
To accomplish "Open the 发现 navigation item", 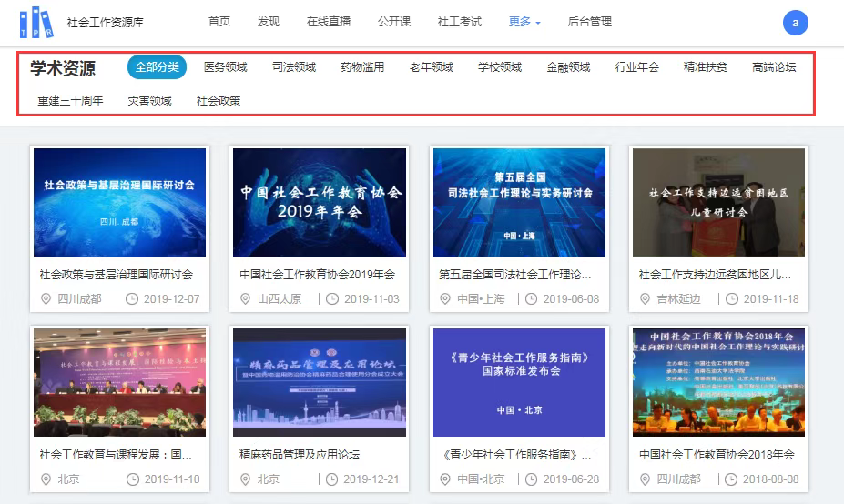I will pos(268,22).
